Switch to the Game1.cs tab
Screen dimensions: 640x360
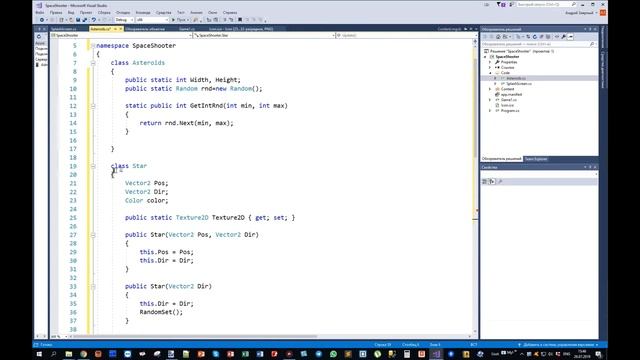pos(187,29)
